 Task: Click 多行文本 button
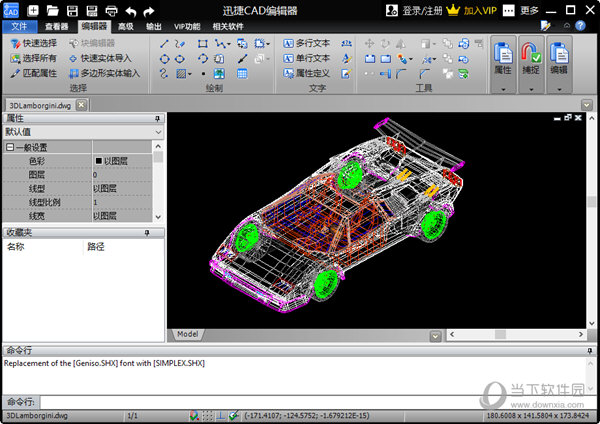coord(307,44)
